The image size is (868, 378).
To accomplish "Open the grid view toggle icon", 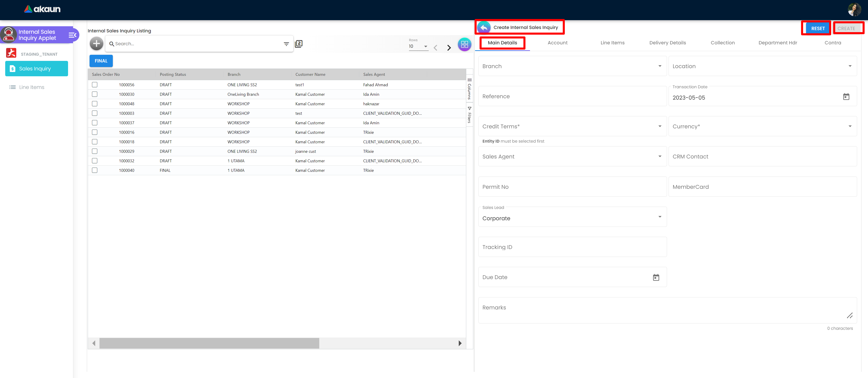I will pyautogui.click(x=464, y=44).
